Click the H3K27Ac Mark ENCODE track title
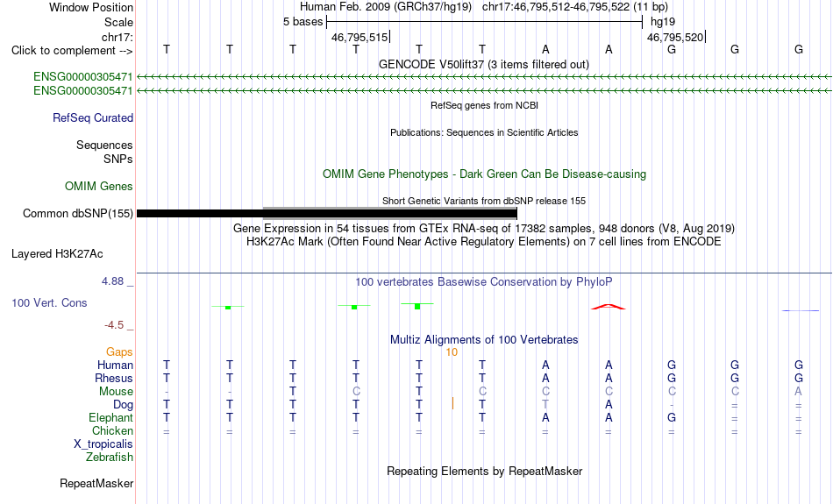833x504 pixels. (x=484, y=242)
